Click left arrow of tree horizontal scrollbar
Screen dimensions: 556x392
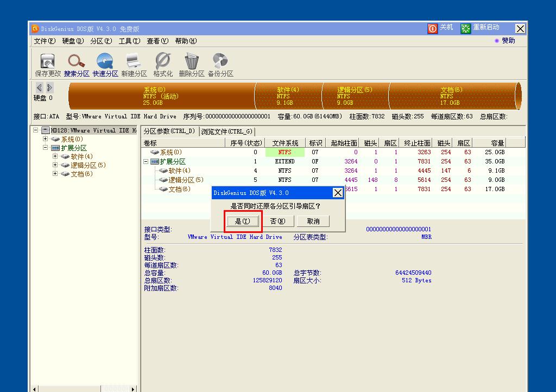34,389
